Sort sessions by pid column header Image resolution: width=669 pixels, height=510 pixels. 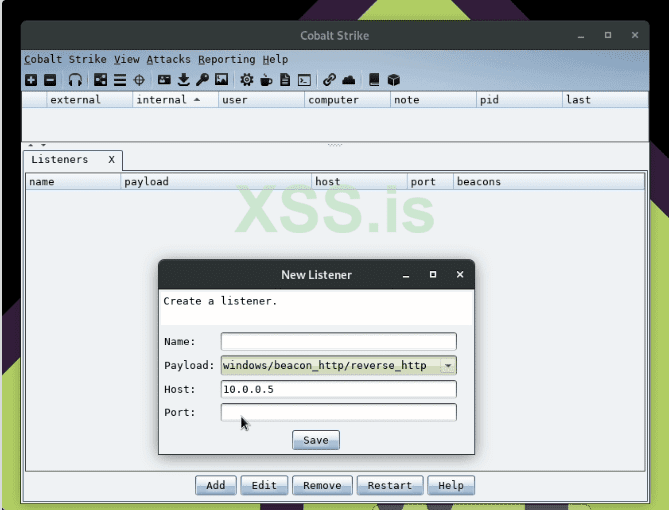(519, 100)
